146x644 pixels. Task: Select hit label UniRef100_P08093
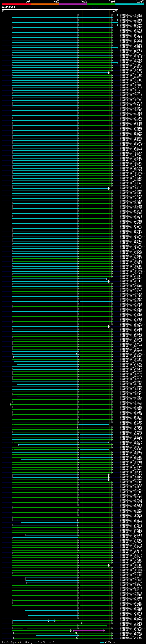(x=131, y=424)
